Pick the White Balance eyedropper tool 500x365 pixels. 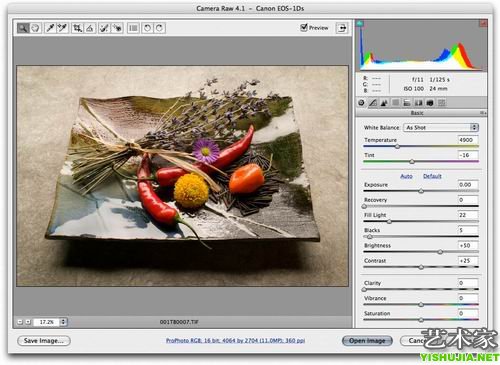[50, 28]
